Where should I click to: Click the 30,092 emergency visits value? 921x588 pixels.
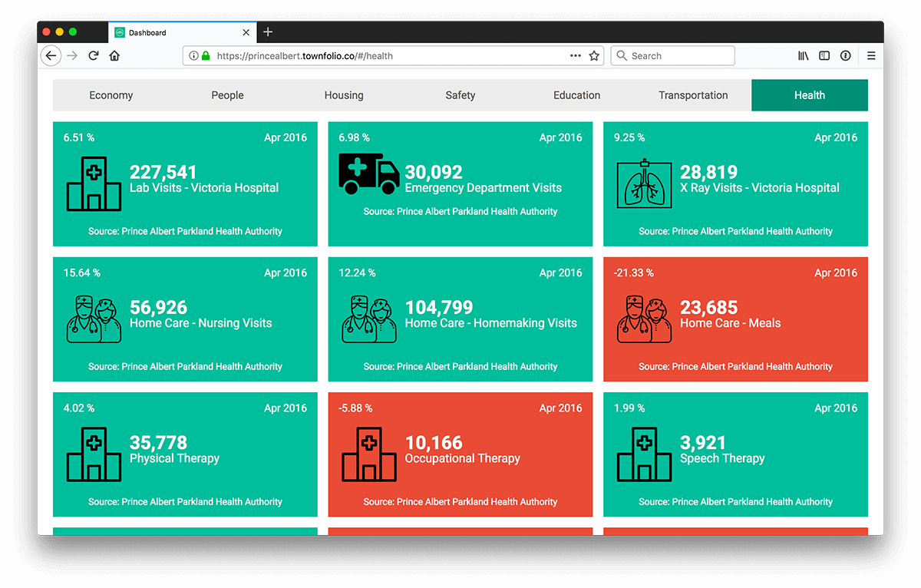[x=434, y=172]
